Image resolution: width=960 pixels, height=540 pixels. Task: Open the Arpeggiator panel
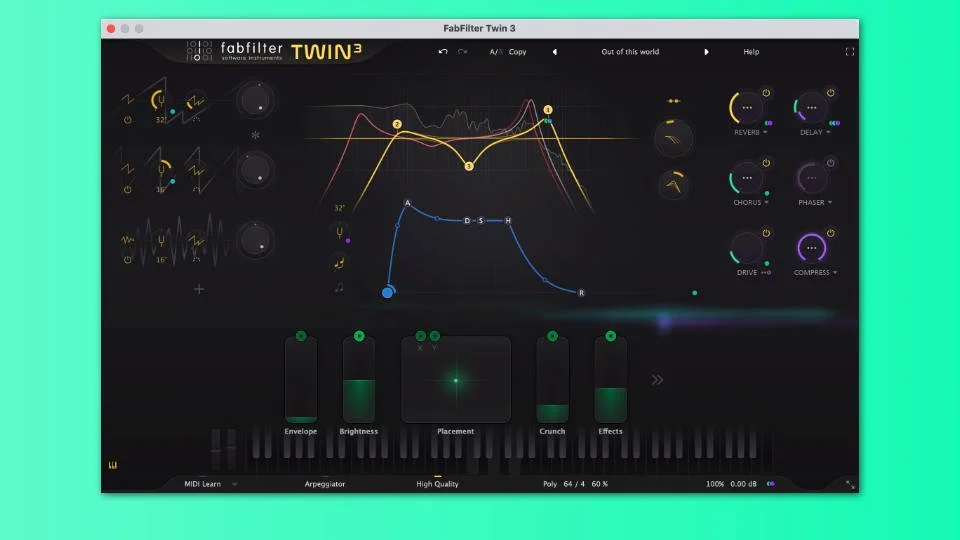[x=324, y=484]
